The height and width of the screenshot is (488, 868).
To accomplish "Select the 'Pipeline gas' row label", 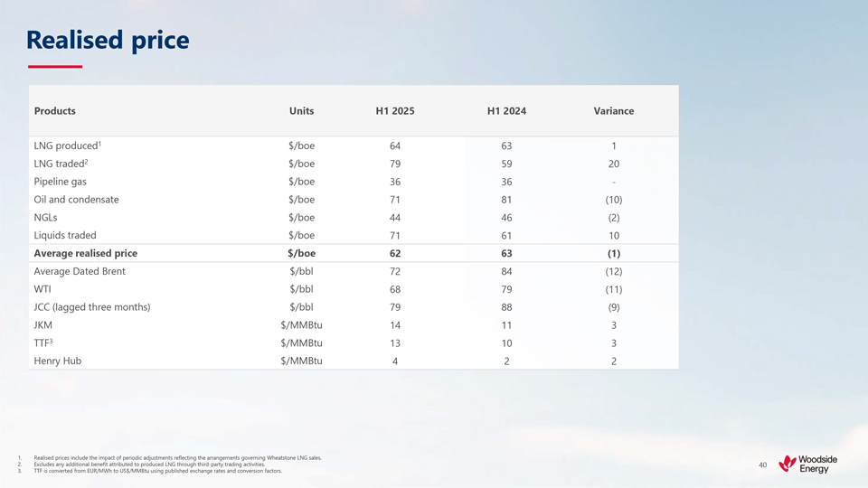I will (61, 182).
